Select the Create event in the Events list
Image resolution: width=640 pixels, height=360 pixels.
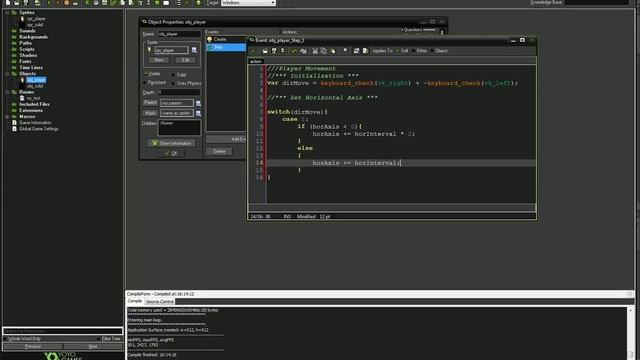(x=226, y=39)
